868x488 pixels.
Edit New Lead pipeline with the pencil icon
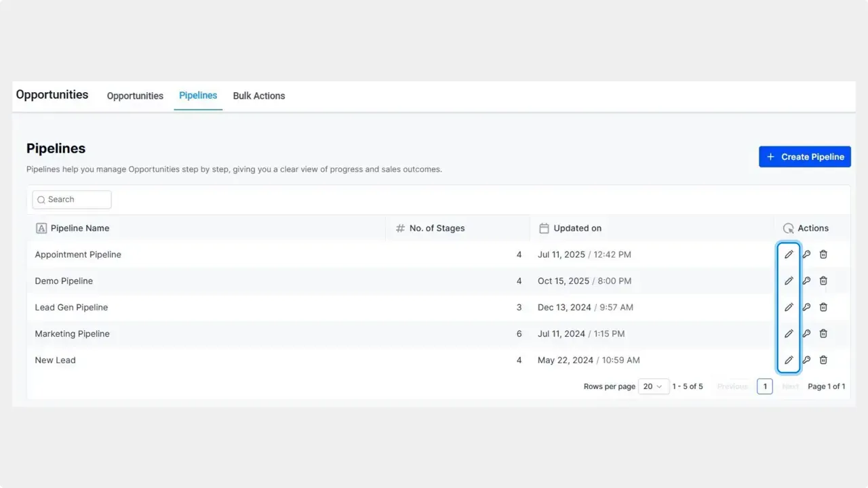pyautogui.click(x=789, y=360)
